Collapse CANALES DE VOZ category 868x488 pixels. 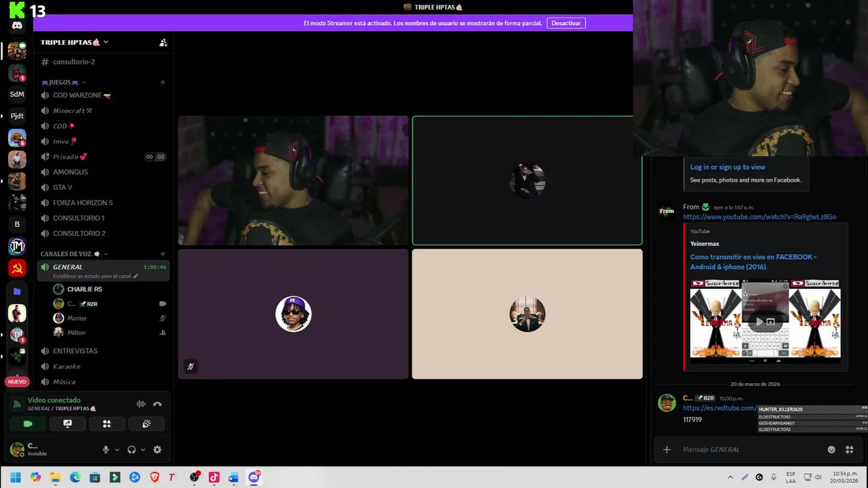click(x=73, y=253)
